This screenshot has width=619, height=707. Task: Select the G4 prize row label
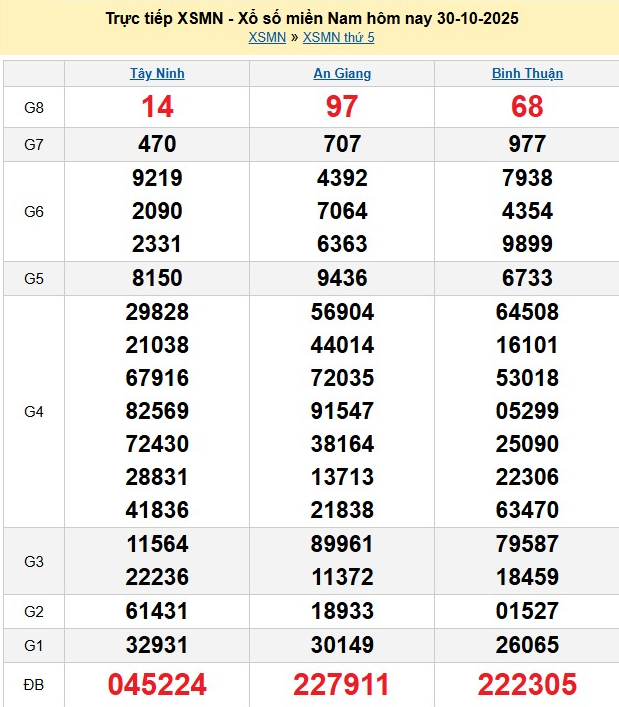pyautogui.click(x=34, y=411)
